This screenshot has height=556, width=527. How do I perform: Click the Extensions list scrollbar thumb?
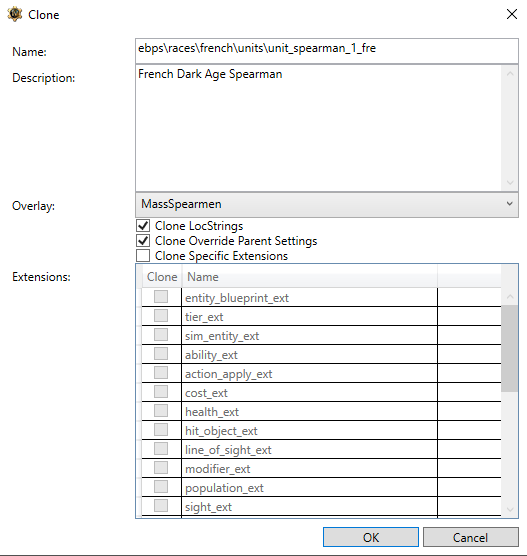click(510, 349)
